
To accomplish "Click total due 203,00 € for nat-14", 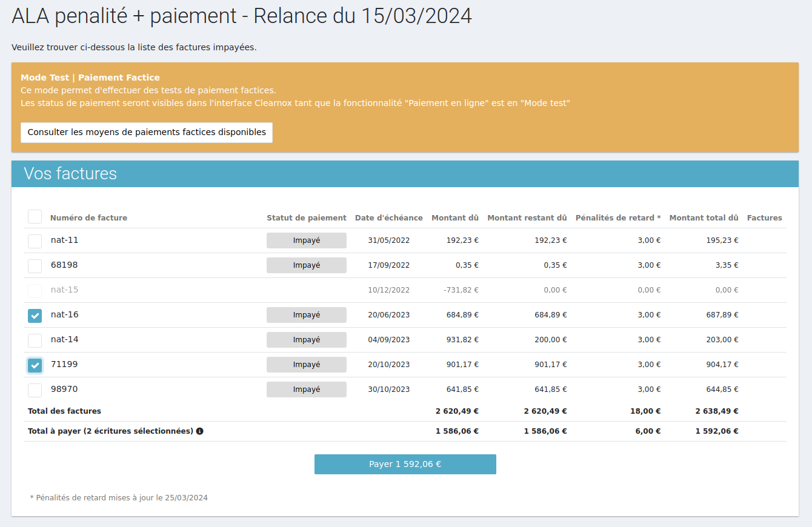I will coord(722,340).
